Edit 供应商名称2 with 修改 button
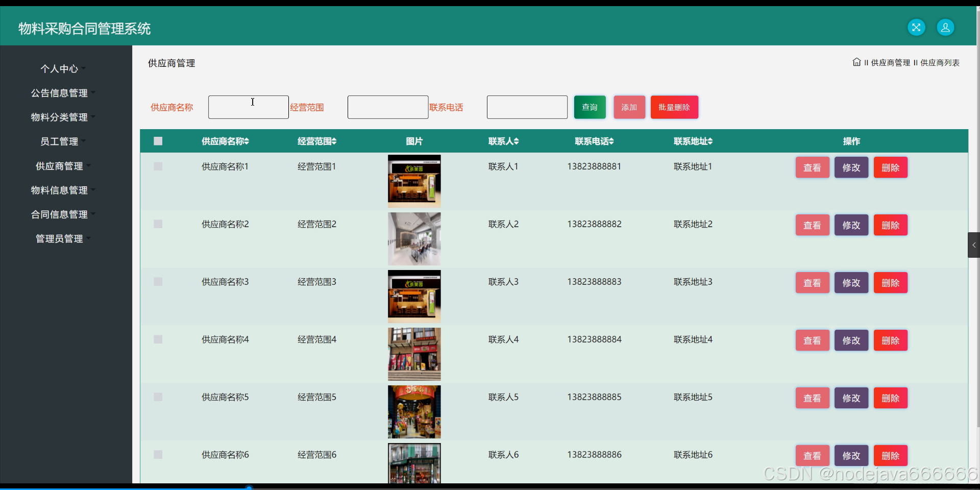Viewport: 980px width, 490px height. (851, 225)
